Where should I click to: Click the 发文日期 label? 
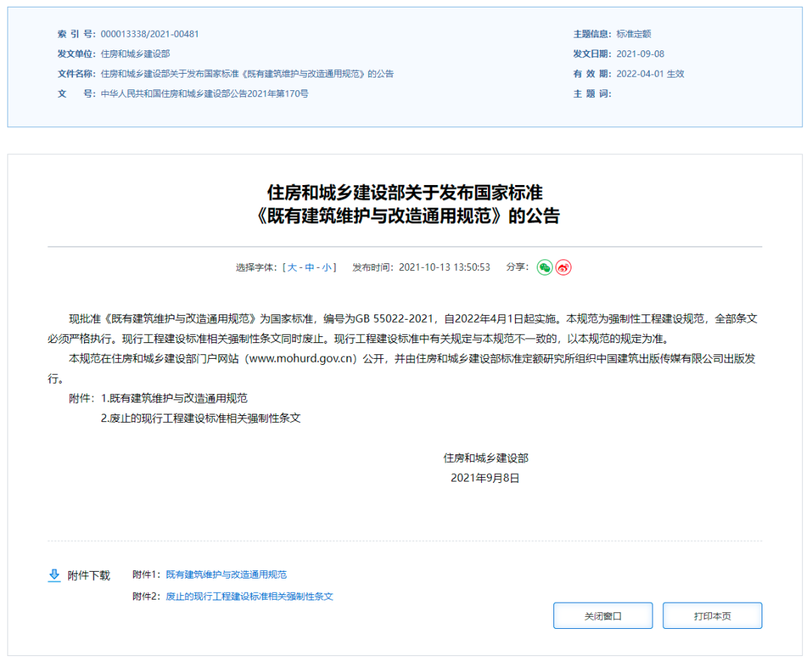[x=592, y=54]
